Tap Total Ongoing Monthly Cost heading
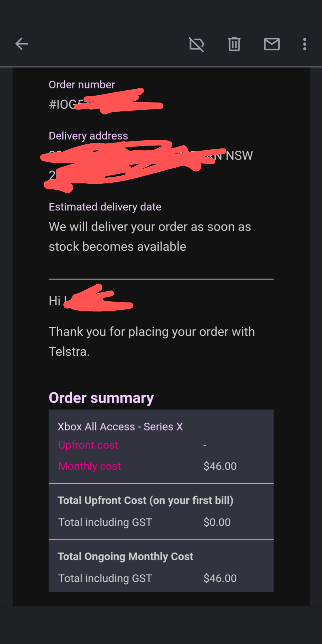 click(x=125, y=556)
